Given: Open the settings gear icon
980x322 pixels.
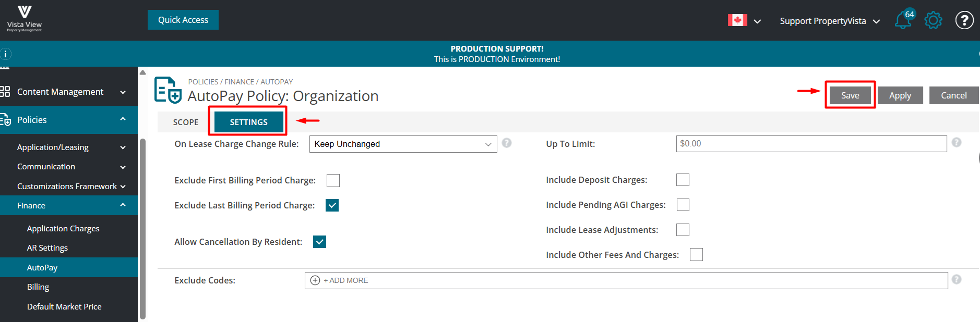Looking at the screenshot, I should point(933,20).
